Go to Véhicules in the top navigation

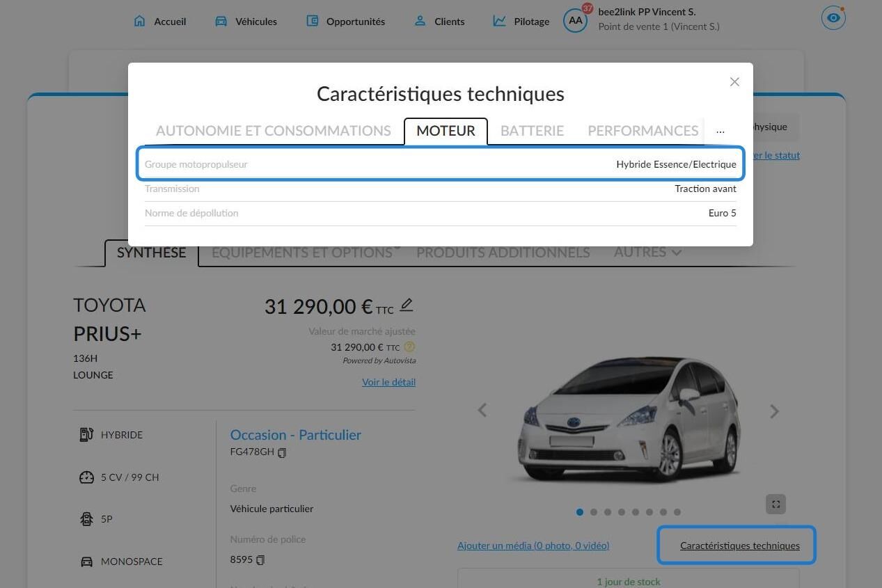[x=246, y=22]
